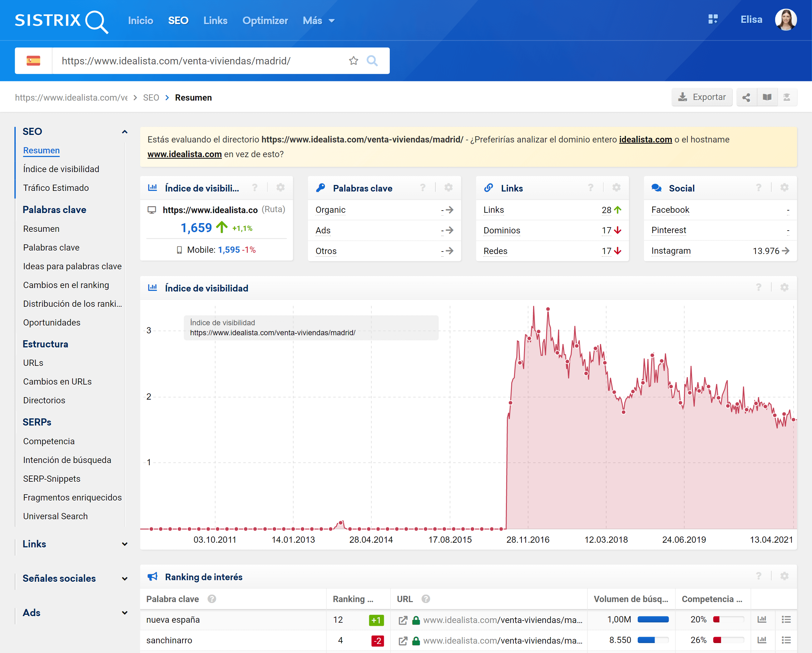Open the apps grid icon near Elisa
Image resolution: width=812 pixels, height=653 pixels.
pos(713,20)
